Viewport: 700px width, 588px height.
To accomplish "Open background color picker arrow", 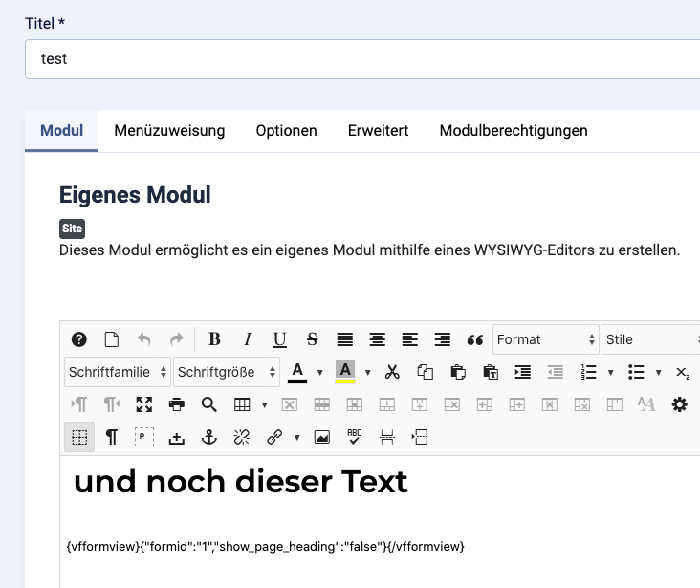I will (x=368, y=372).
